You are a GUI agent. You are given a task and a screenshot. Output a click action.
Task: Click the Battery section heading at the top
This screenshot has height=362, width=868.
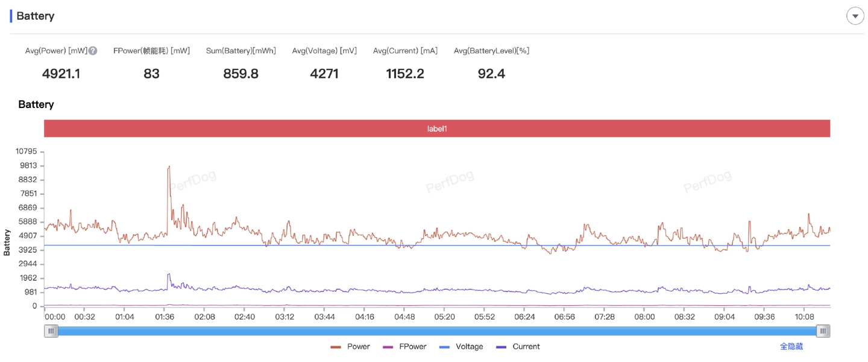[x=36, y=16]
